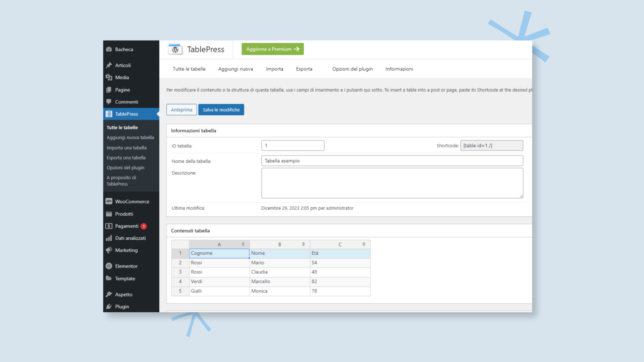Click the Shortcode field
The image size is (644, 362).
coord(492,145)
